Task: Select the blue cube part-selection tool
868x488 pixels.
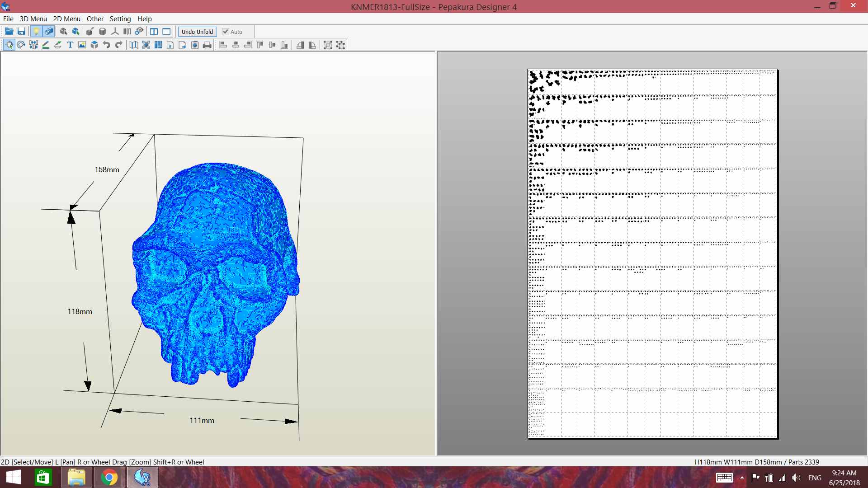Action: 75,32
